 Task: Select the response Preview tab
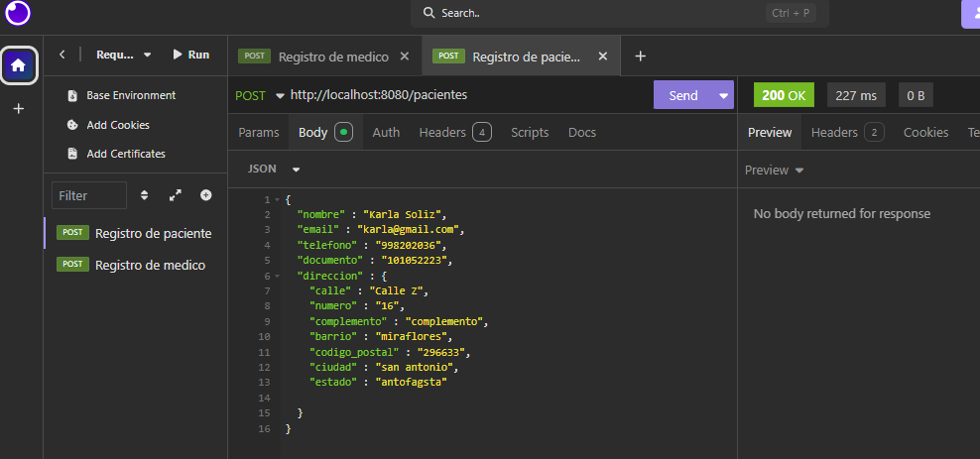(770, 133)
